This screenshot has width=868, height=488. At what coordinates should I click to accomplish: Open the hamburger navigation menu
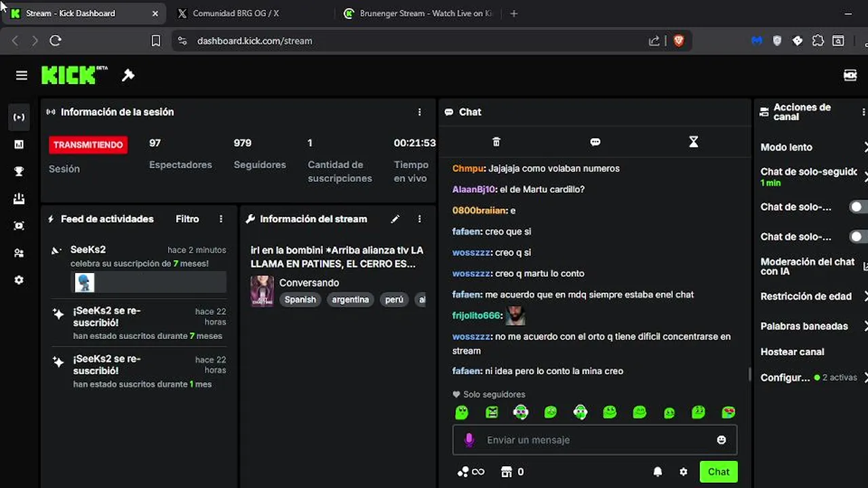pos(22,75)
